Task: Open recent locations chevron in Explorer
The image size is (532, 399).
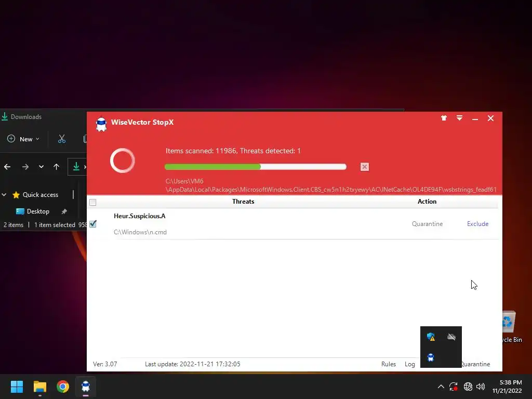Action: tap(41, 167)
